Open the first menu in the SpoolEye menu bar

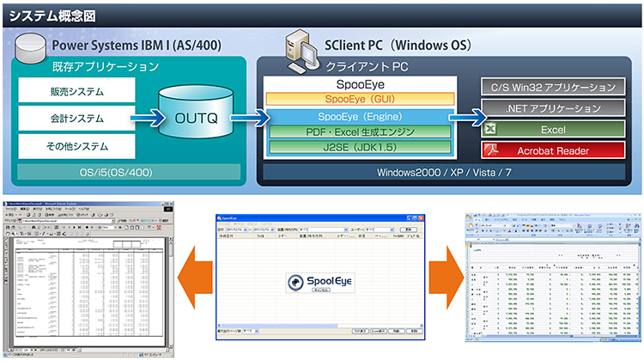point(223,224)
